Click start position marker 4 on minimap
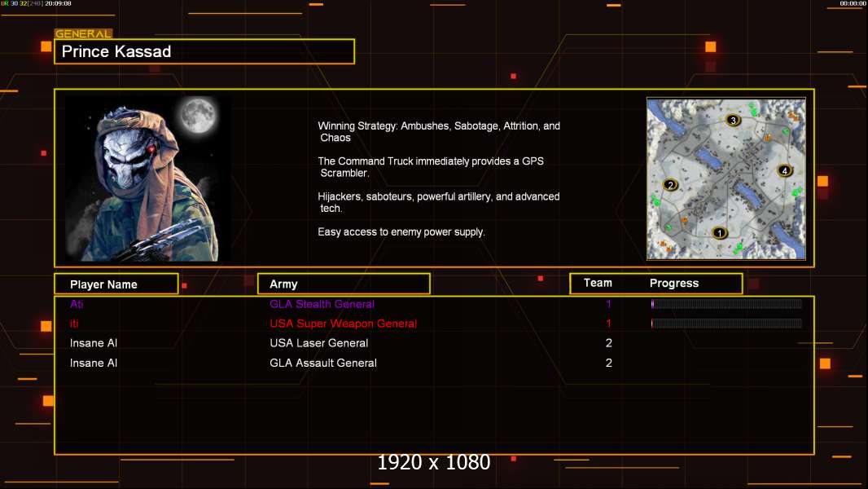The height and width of the screenshot is (489, 868). pos(784,170)
